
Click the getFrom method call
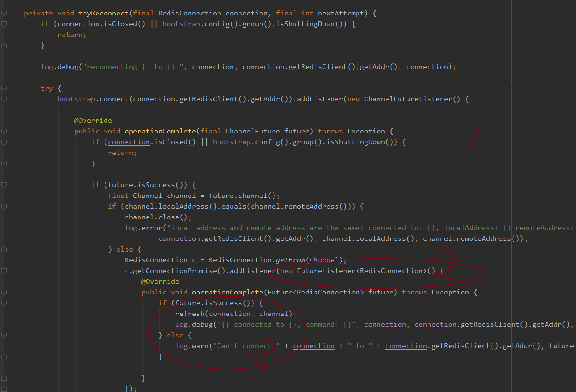(x=290, y=260)
